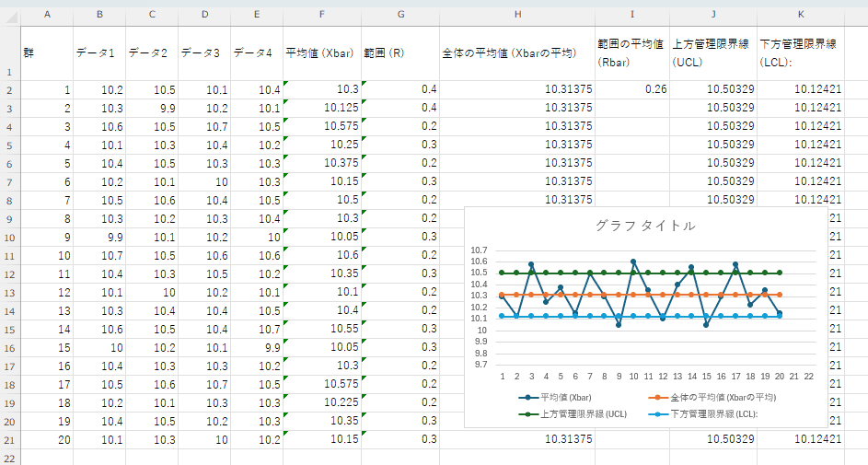
Task: Select the 範囲 (R) header cell
Action: click(399, 53)
